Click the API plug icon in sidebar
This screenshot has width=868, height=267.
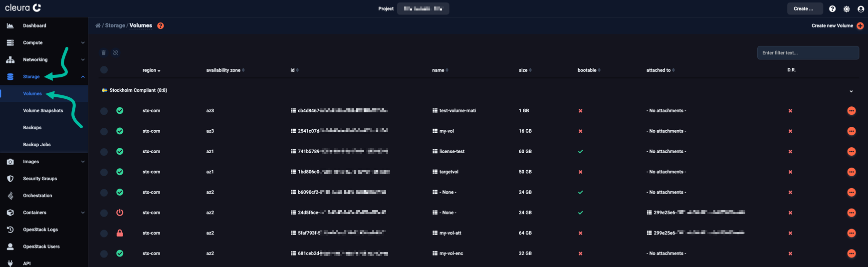pos(10,263)
